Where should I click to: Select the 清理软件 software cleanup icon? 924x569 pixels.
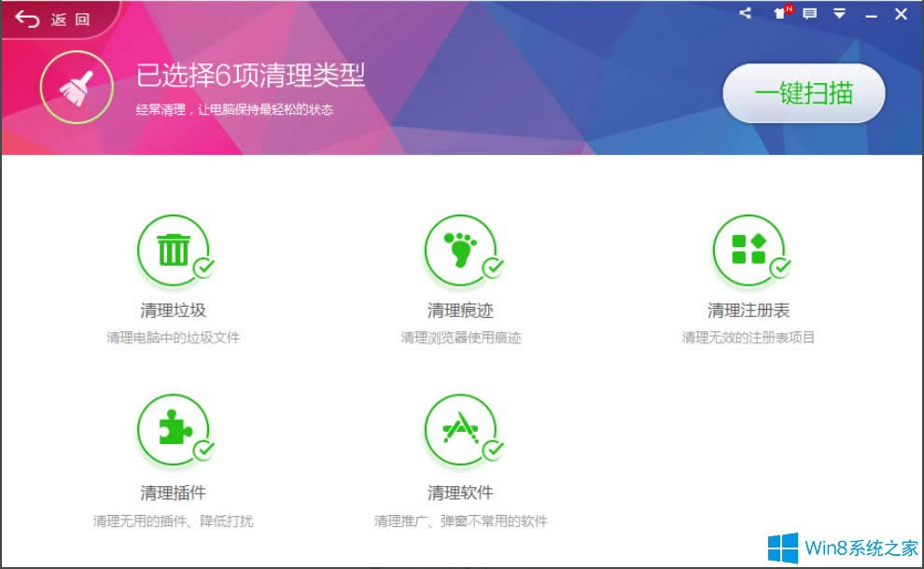point(459,429)
